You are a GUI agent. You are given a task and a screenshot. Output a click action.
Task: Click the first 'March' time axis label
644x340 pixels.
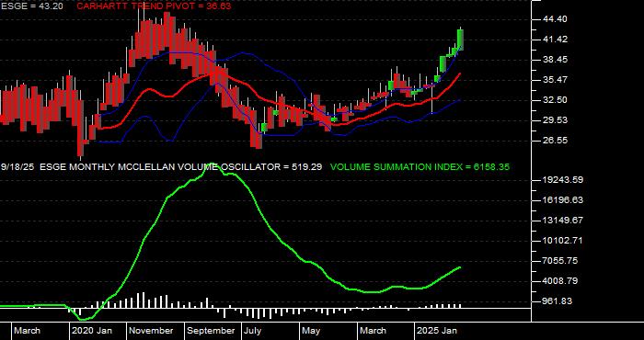tap(27, 331)
